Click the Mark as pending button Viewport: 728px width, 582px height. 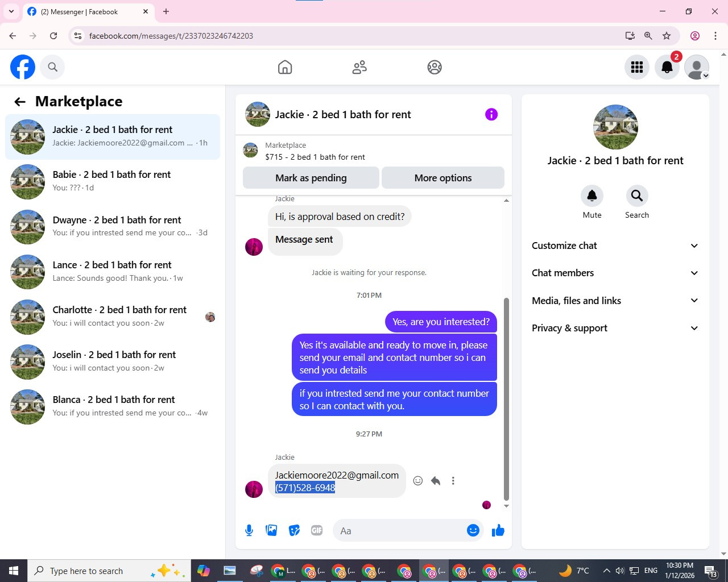pos(311,178)
